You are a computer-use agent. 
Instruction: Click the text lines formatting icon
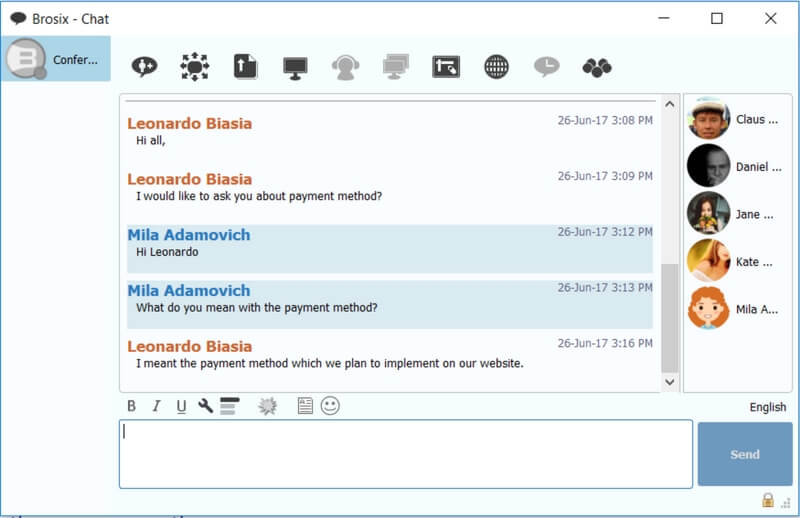[230, 406]
